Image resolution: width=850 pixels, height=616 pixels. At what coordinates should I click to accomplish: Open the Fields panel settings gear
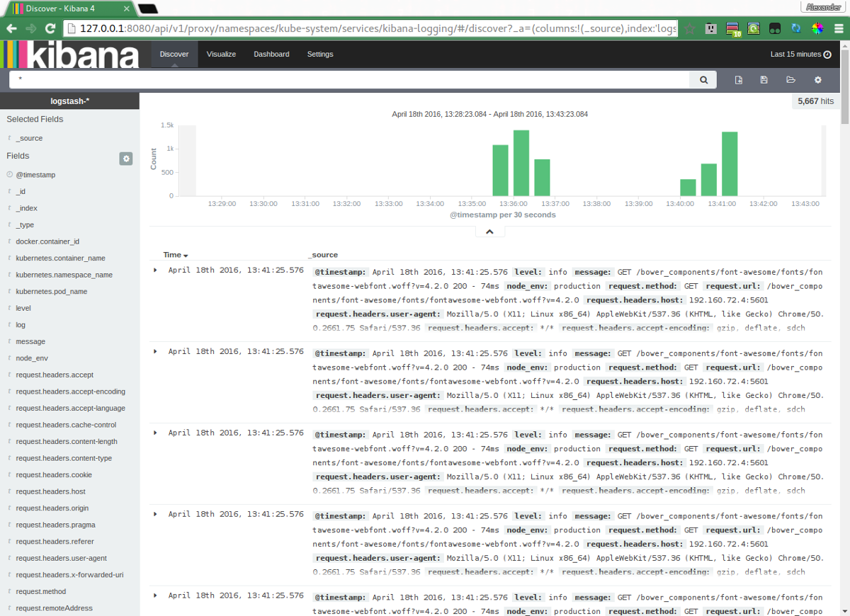tap(125, 159)
